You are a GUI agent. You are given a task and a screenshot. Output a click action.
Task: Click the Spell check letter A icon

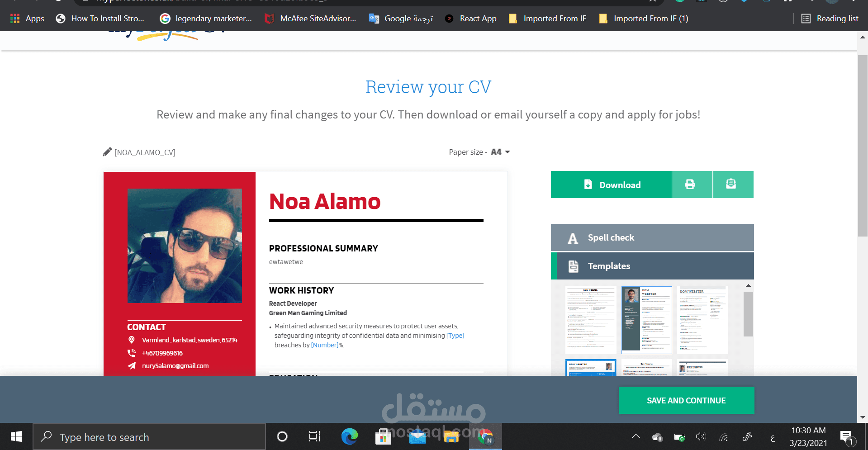[573, 238]
